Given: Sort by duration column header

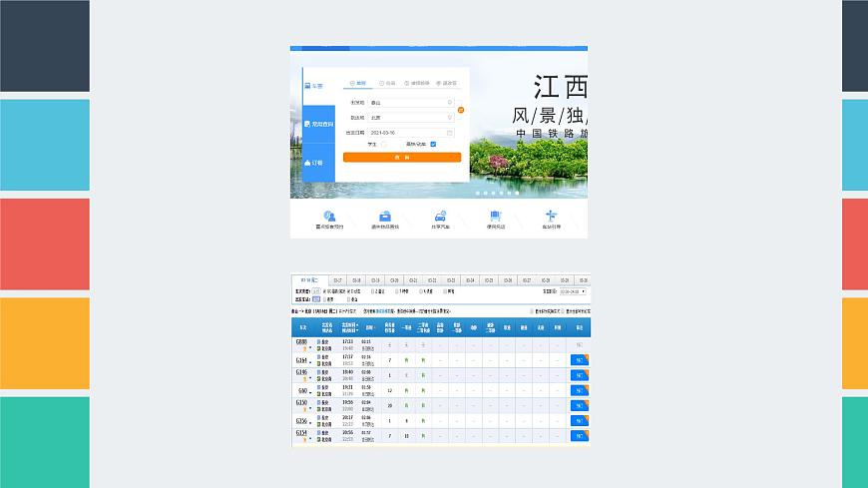Looking at the screenshot, I should point(369,327).
